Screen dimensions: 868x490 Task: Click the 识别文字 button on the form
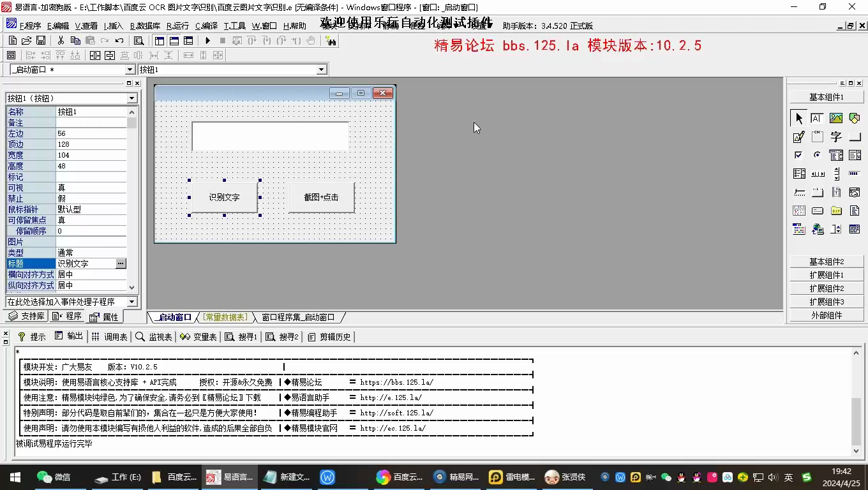pyautogui.click(x=224, y=198)
